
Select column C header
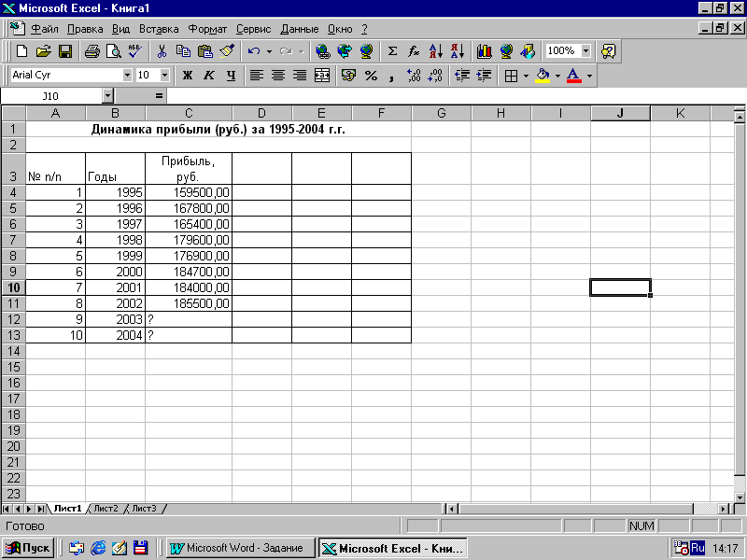pyautogui.click(x=189, y=113)
